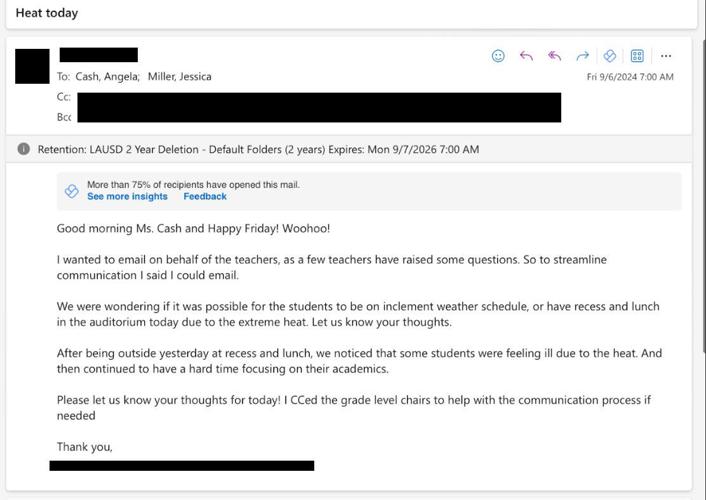Click the Feedback link
Viewport: 706px width, 500px height.
[x=205, y=197]
